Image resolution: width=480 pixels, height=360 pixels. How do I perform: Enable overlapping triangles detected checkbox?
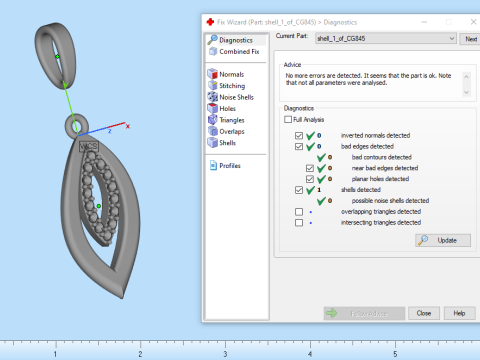click(x=299, y=212)
